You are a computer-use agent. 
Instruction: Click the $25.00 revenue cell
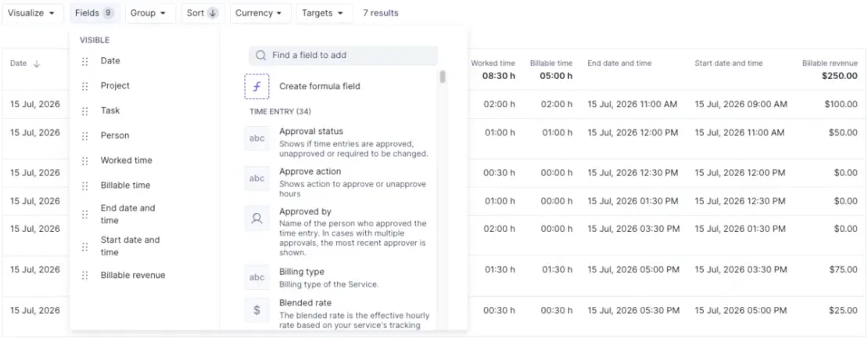(x=843, y=311)
